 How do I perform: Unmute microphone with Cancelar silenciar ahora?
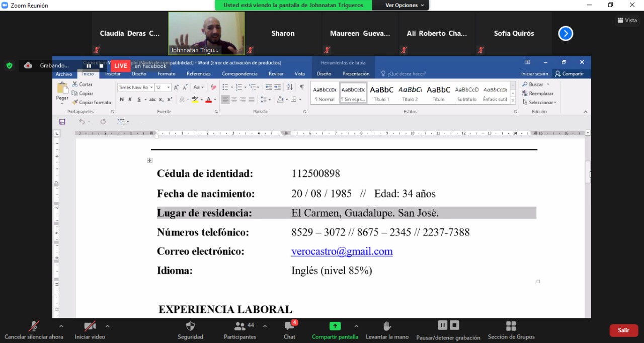click(x=34, y=326)
